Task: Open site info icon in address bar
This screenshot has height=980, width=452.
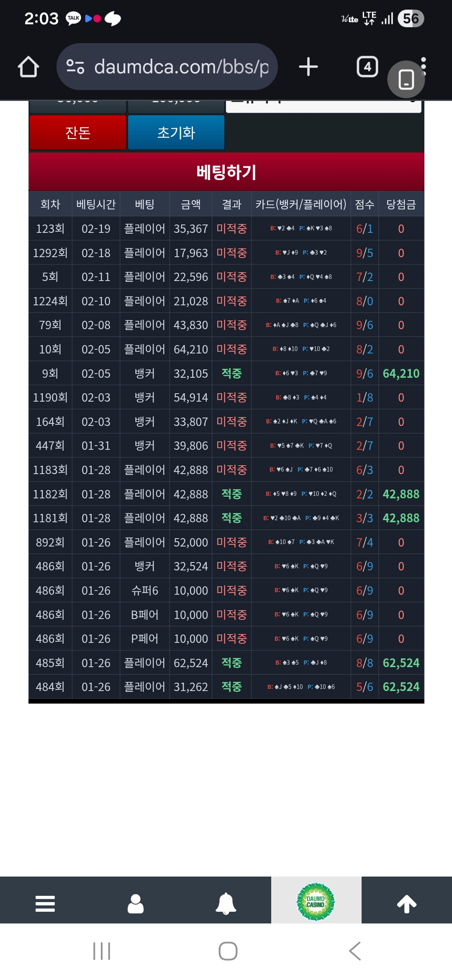Action: (75, 67)
